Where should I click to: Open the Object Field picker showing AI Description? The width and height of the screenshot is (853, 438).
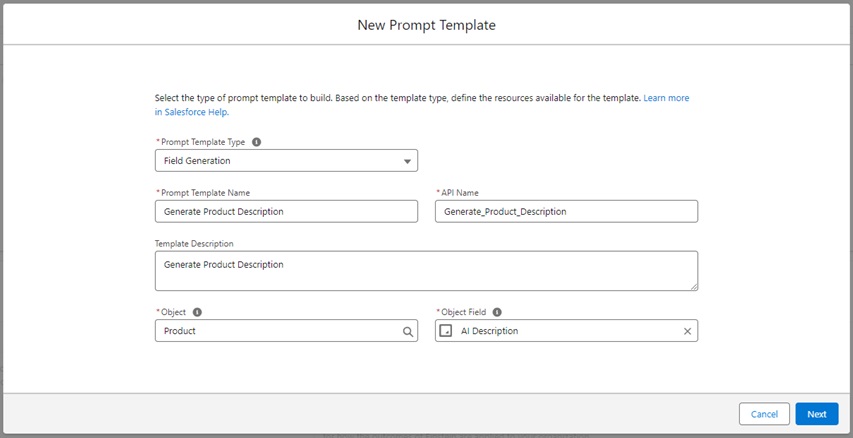(566, 331)
